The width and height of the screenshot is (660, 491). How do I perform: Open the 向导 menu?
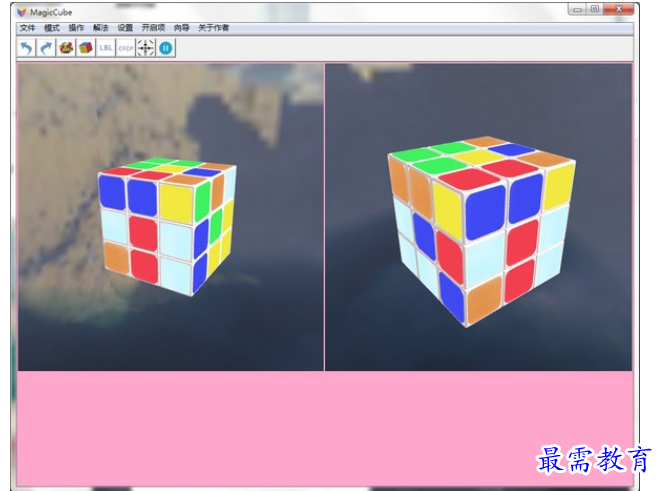point(181,28)
